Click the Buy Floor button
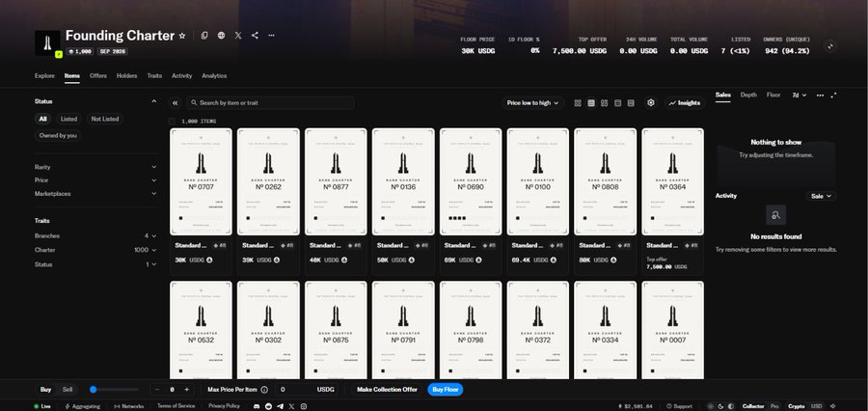Image resolution: width=868 pixels, height=411 pixels. tap(446, 390)
